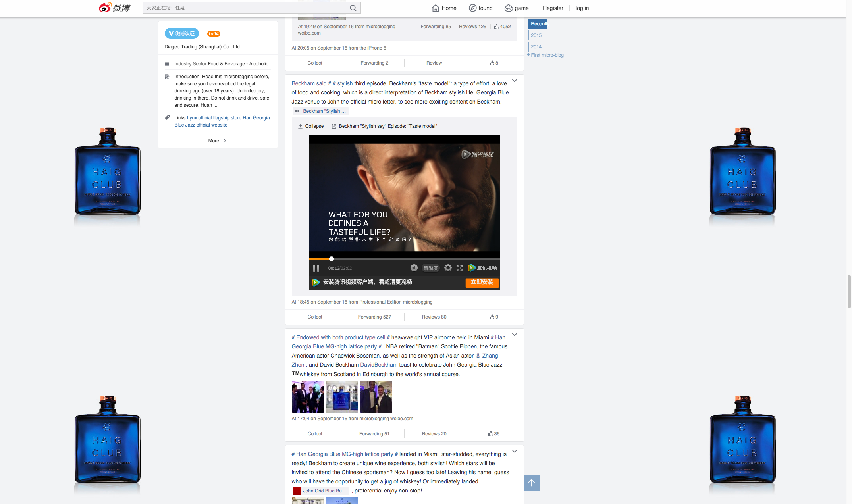The image size is (852, 504).
Task: Open Beckham video in new page icon
Action: click(334, 126)
